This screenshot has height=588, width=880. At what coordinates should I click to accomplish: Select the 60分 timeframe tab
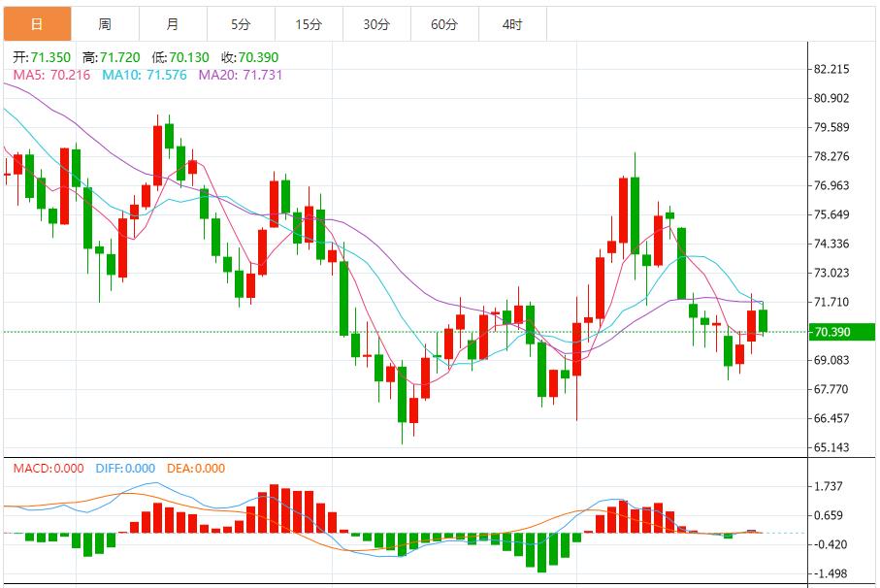coord(444,24)
